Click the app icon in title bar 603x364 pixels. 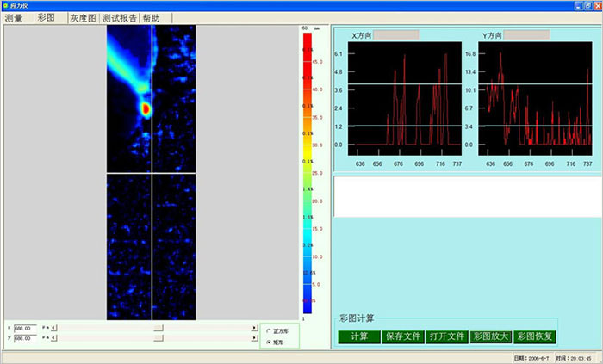click(x=6, y=5)
